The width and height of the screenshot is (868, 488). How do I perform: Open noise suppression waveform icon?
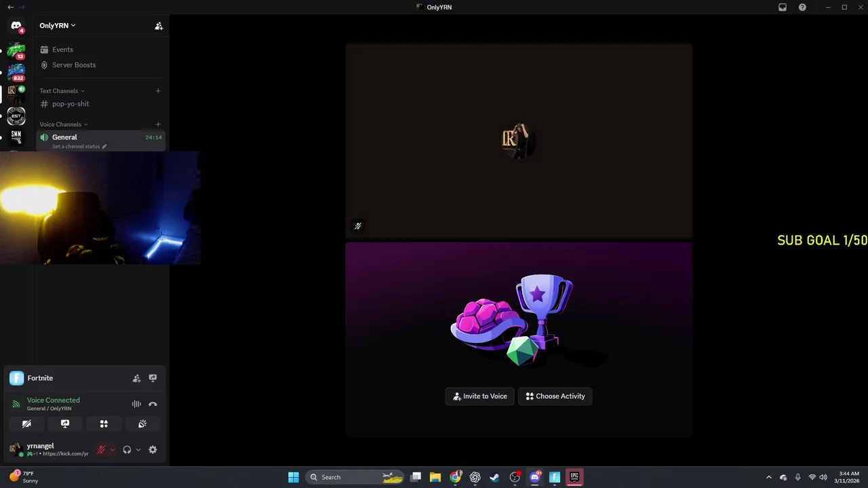[136, 404]
